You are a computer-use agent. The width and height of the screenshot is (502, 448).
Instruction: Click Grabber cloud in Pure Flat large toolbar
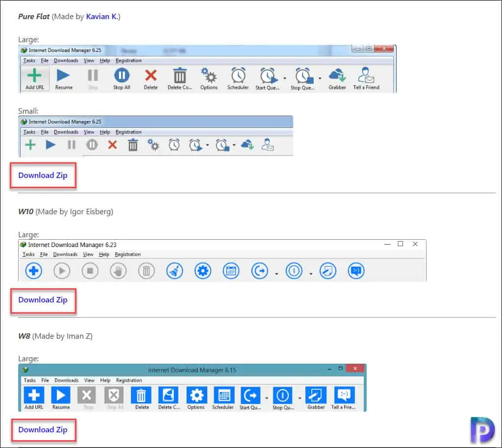(x=337, y=79)
